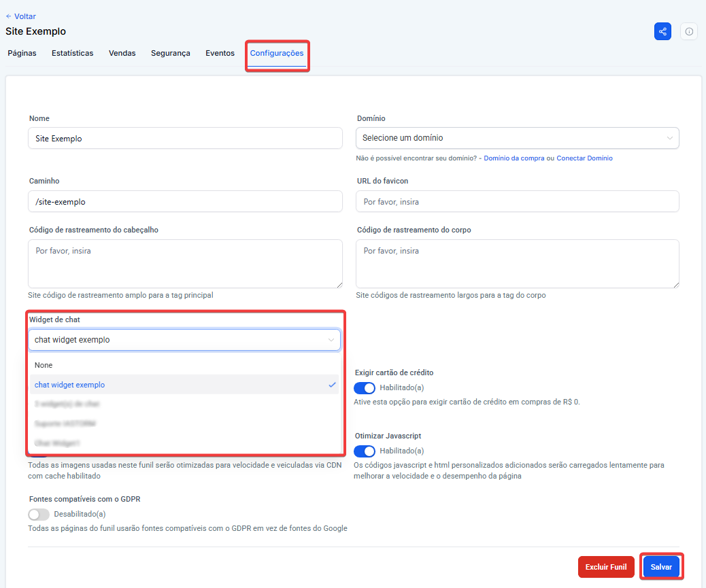Focus the URL do favicon field
This screenshot has width=706, height=588.
point(517,201)
